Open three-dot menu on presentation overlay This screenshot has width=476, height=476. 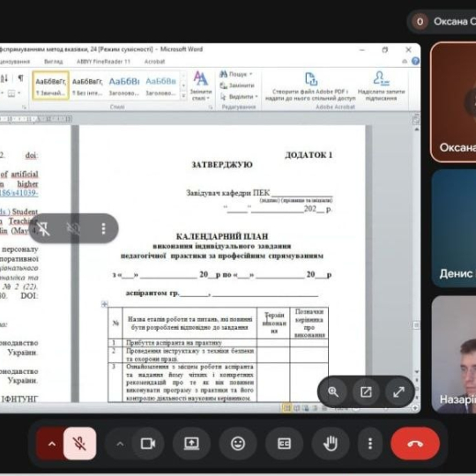click(103, 228)
